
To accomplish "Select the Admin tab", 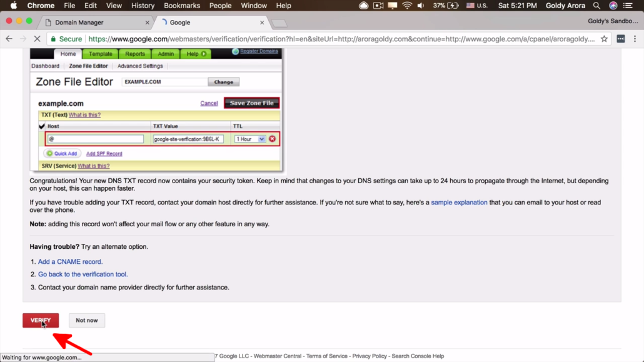I will point(166,54).
